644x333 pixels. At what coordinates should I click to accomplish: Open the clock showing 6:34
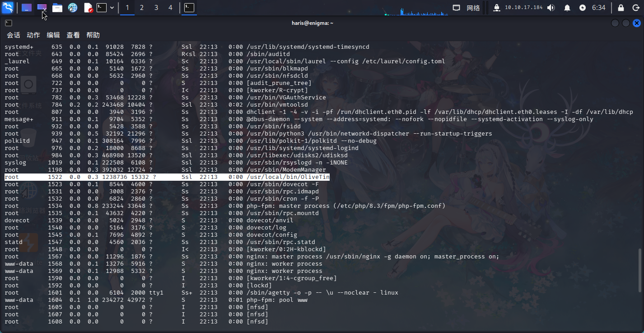point(598,8)
